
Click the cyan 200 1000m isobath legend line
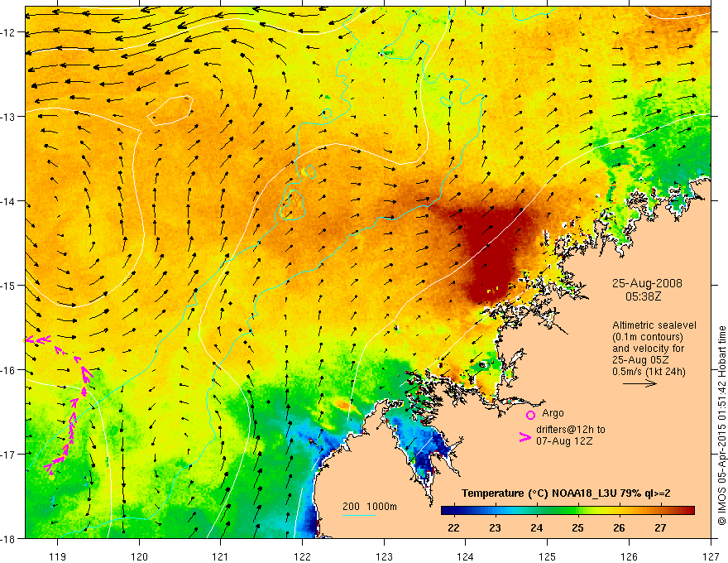click(358, 515)
